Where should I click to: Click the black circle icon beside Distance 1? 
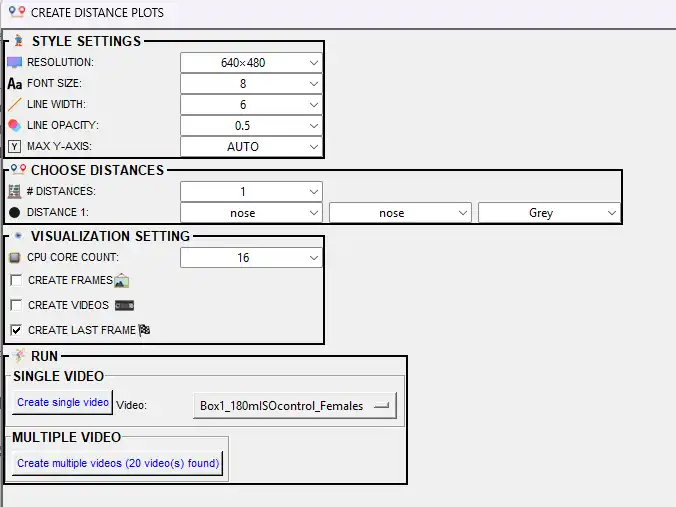(15, 213)
